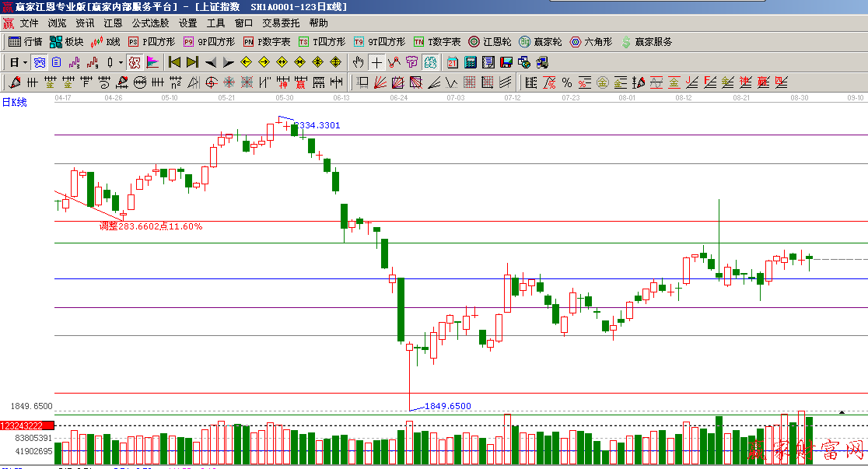This screenshot has height=469, width=868.
Task: Select the hand pan tool
Action: pyautogui.click(x=359, y=62)
